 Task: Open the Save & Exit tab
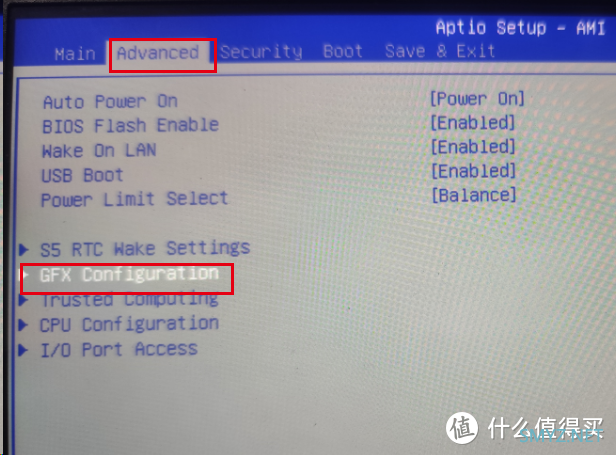click(440, 51)
